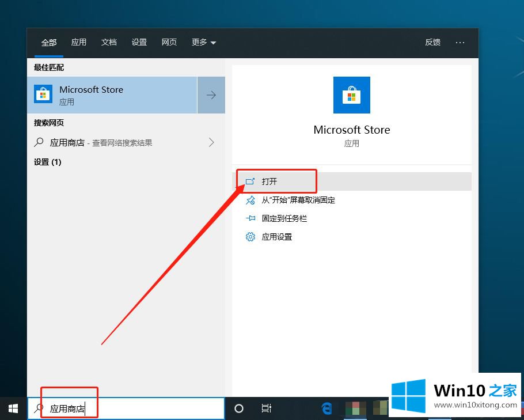Open the Windows Start button
Image resolution: width=524 pixels, height=420 pixels.
click(13, 408)
